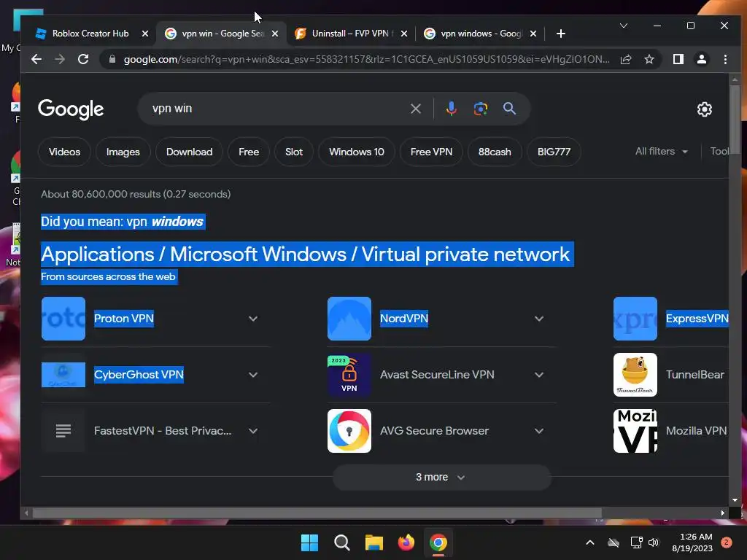Expand the NordVPN entry
The width and height of the screenshot is (747, 560).
click(x=539, y=319)
